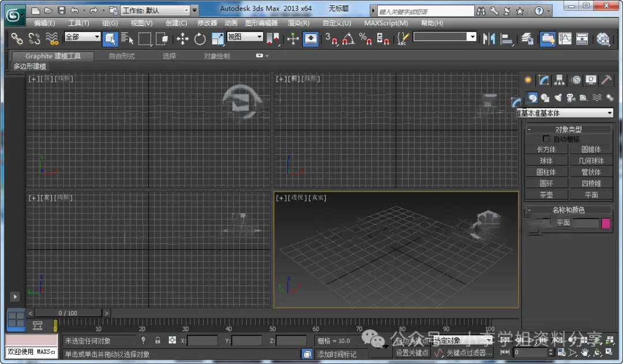Switch to the 自由形式 ribbon tab

click(x=122, y=56)
